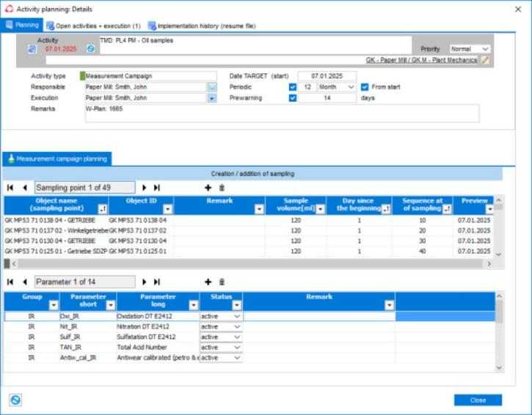This screenshot has width=532, height=415.
Task: Open Implementation history (resume file) tab
Action: [202, 26]
